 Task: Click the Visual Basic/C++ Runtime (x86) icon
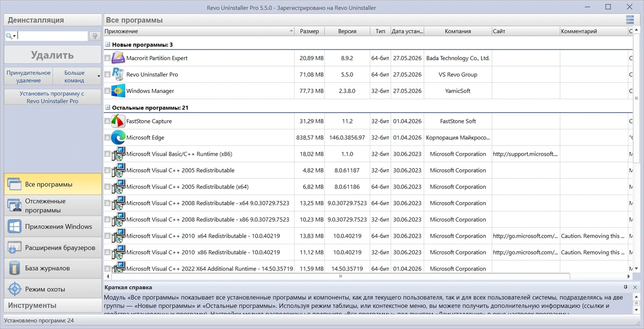pyautogui.click(x=118, y=154)
